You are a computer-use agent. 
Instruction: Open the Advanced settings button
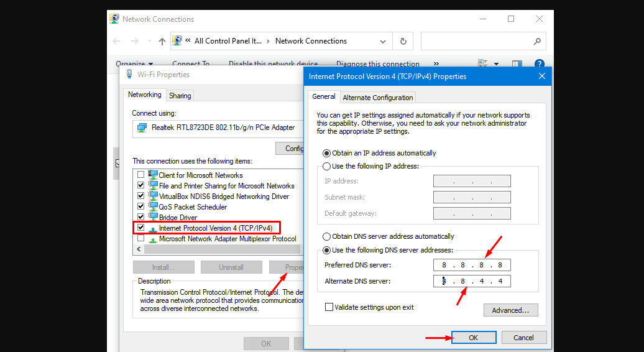pos(510,310)
